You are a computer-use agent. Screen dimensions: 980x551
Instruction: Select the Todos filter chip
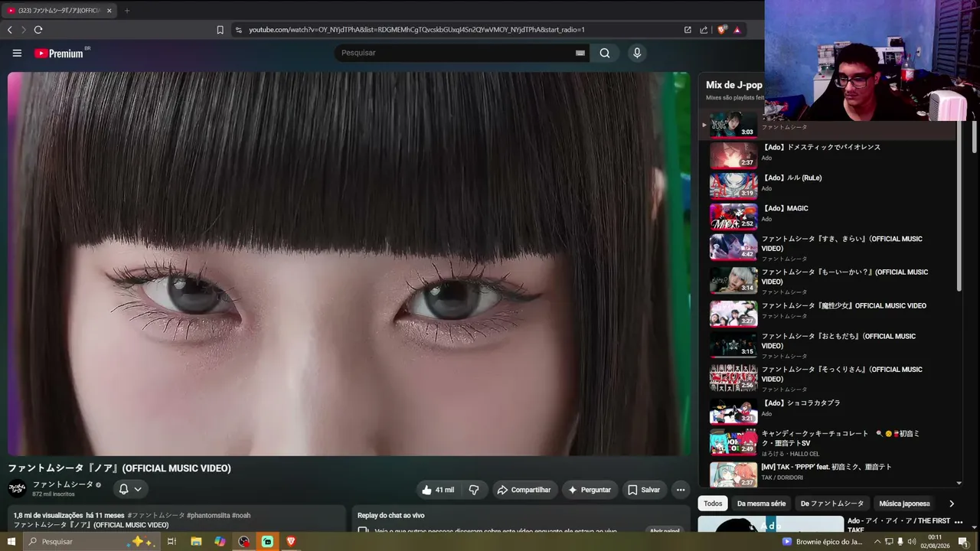713,504
